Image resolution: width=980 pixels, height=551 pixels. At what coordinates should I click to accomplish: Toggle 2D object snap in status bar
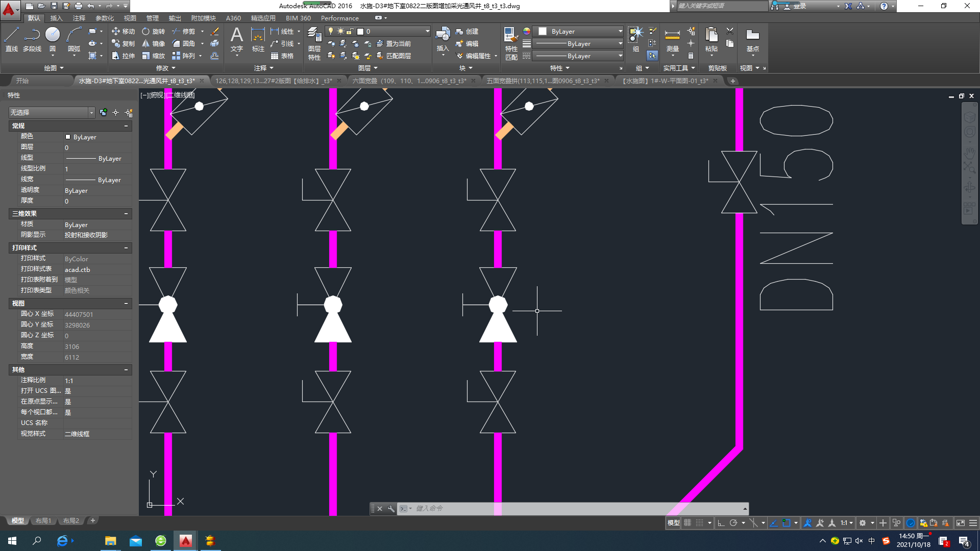pos(787,523)
